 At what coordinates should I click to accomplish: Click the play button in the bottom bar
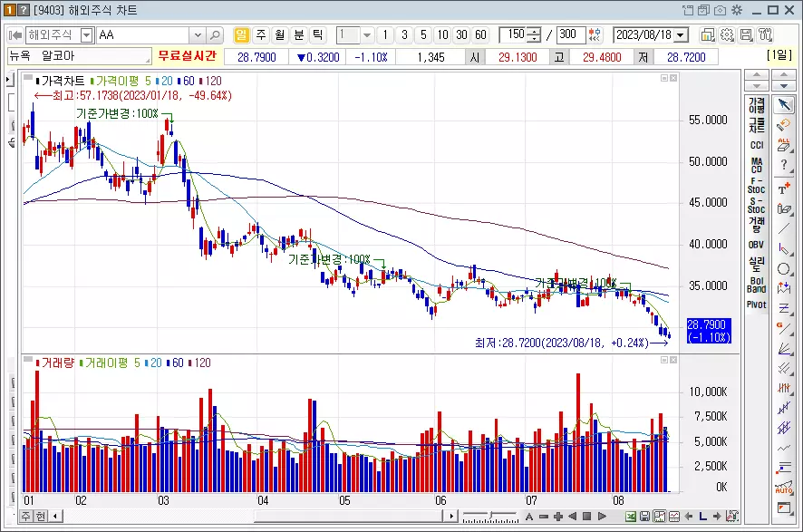click(x=602, y=516)
